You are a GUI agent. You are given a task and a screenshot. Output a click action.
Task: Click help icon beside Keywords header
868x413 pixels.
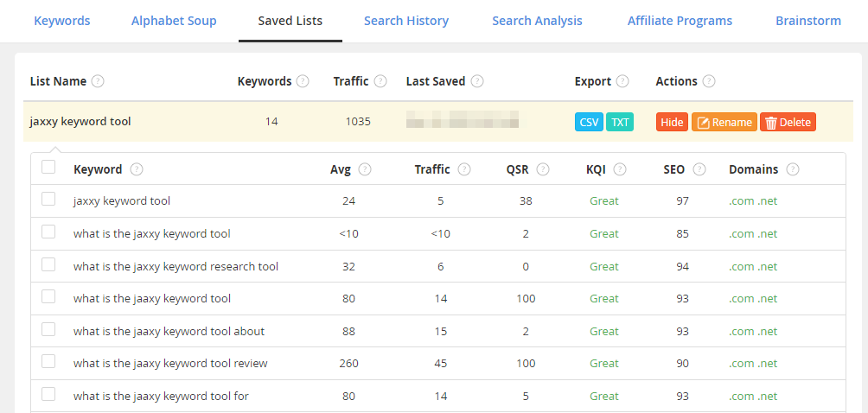click(x=303, y=81)
